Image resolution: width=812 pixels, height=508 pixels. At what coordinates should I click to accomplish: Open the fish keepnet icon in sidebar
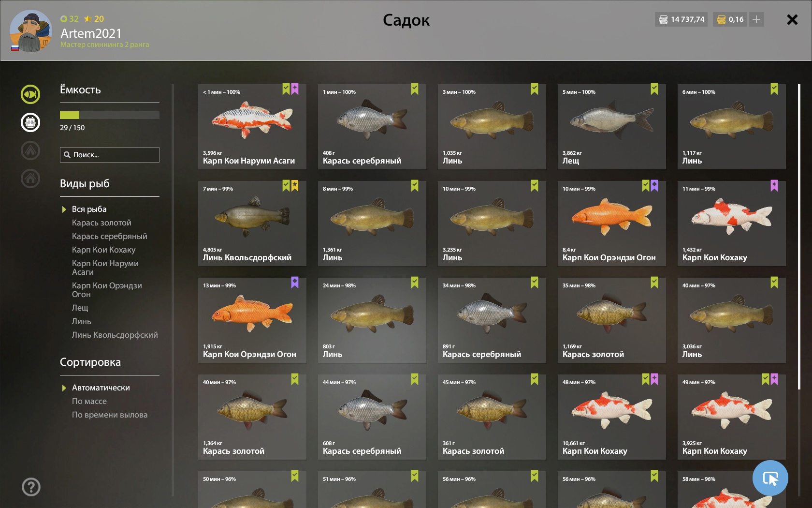30,94
